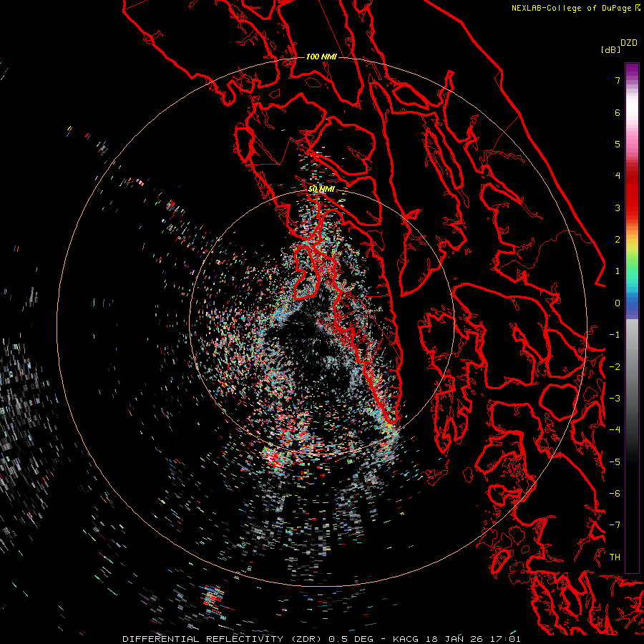The image size is (644, 644).
Task: Click the 100 NMI range ring label
Action: point(321,57)
